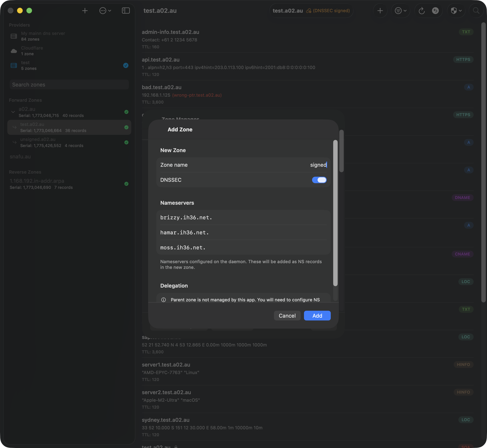The width and height of the screenshot is (487, 448).
Task: Select the a02.au forward zone row
Action: click(69, 112)
